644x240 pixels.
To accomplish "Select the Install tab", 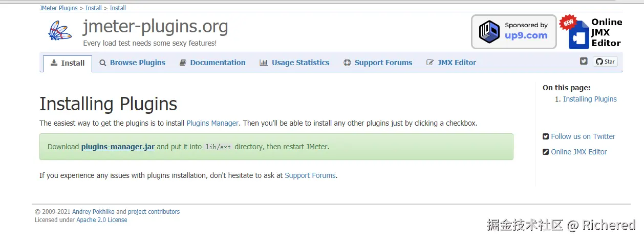I will pos(68,63).
